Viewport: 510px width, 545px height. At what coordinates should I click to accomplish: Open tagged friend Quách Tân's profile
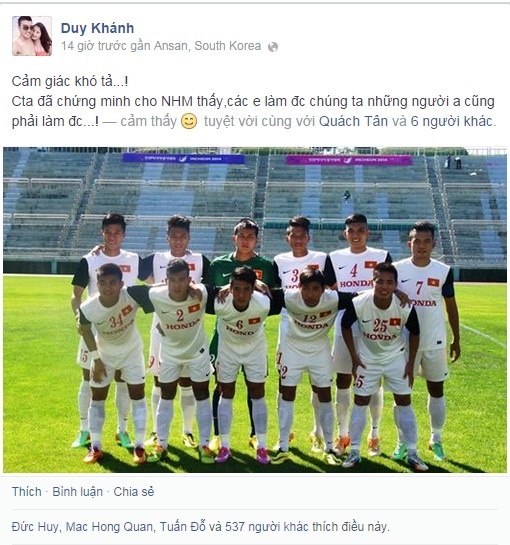pyautogui.click(x=353, y=121)
